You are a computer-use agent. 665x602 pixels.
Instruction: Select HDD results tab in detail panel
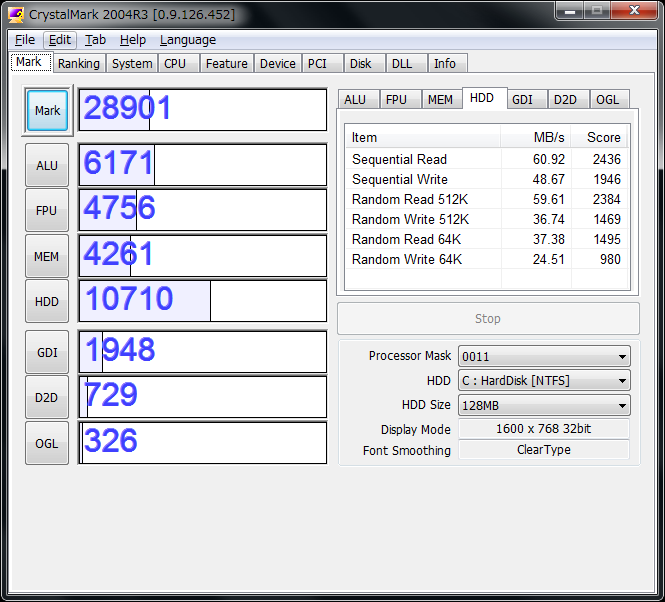click(484, 98)
